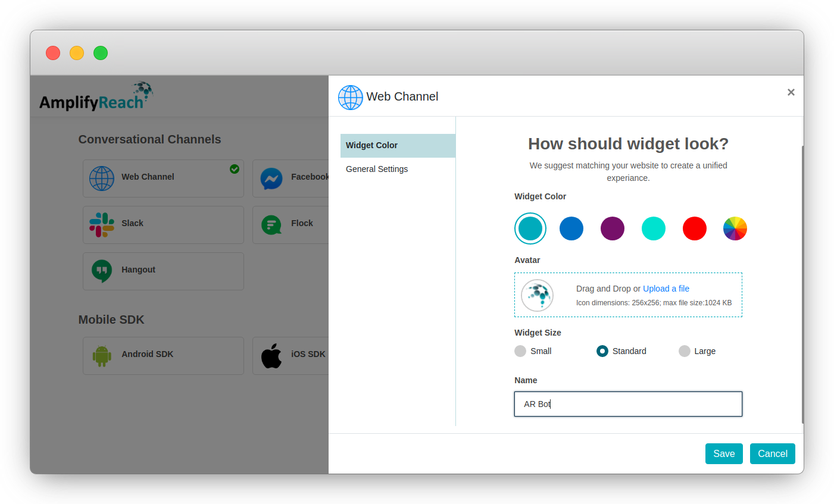The width and height of the screenshot is (834, 504).
Task: Switch to the General Settings tab
Action: (377, 169)
